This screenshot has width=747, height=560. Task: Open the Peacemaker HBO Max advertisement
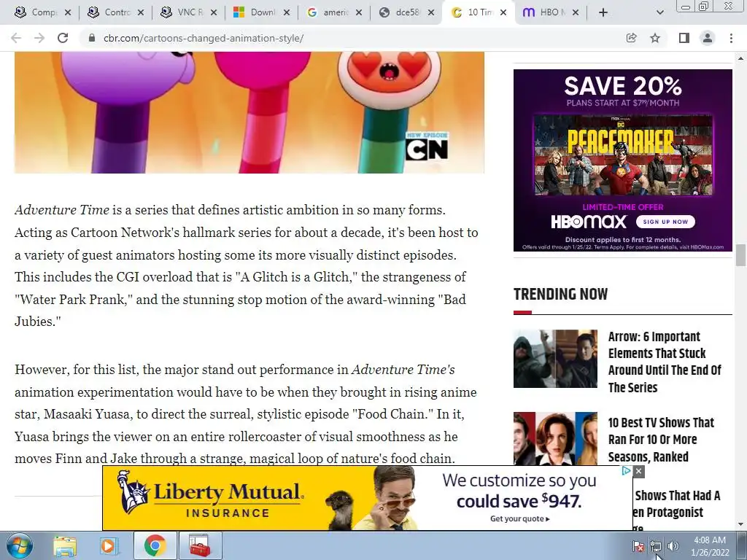(623, 160)
